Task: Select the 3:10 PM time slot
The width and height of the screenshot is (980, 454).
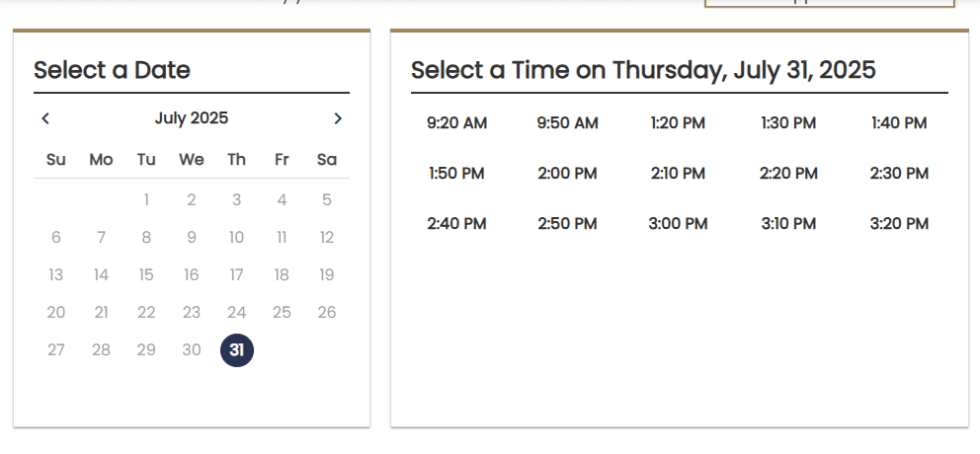Action: [788, 224]
